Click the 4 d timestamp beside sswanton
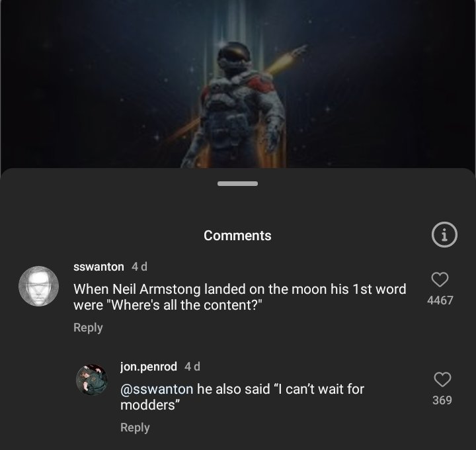Screen dimensions: 476x450 click(x=139, y=266)
